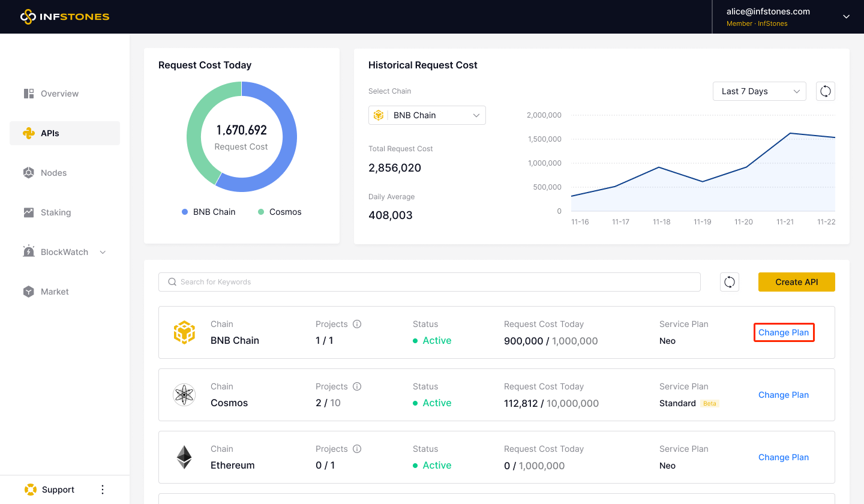
Task: Click the Beta badge in Cosmos row
Action: coord(710,403)
